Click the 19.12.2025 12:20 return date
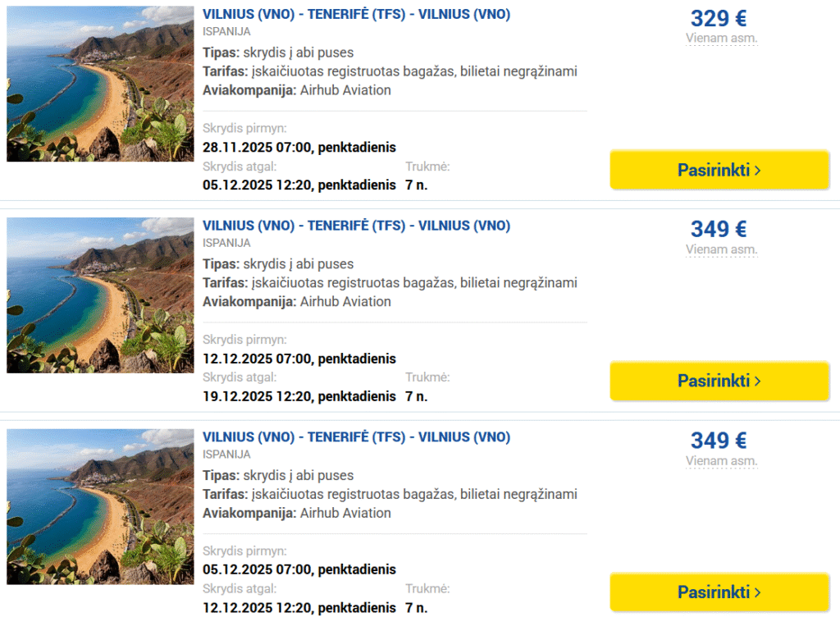The width and height of the screenshot is (840, 617). pos(299,396)
